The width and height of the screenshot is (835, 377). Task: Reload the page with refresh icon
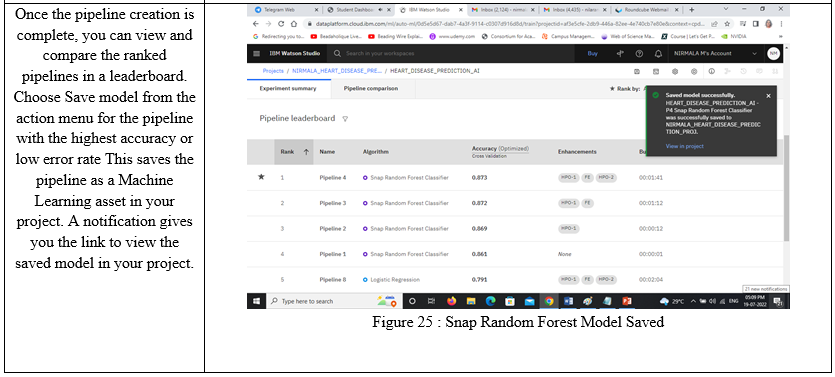click(281, 24)
